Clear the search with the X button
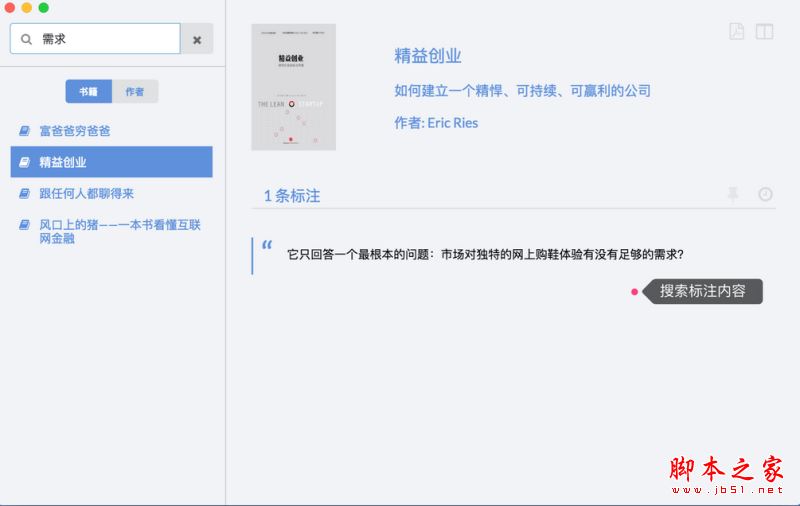Screen dimensions: 800x506 click(197, 39)
